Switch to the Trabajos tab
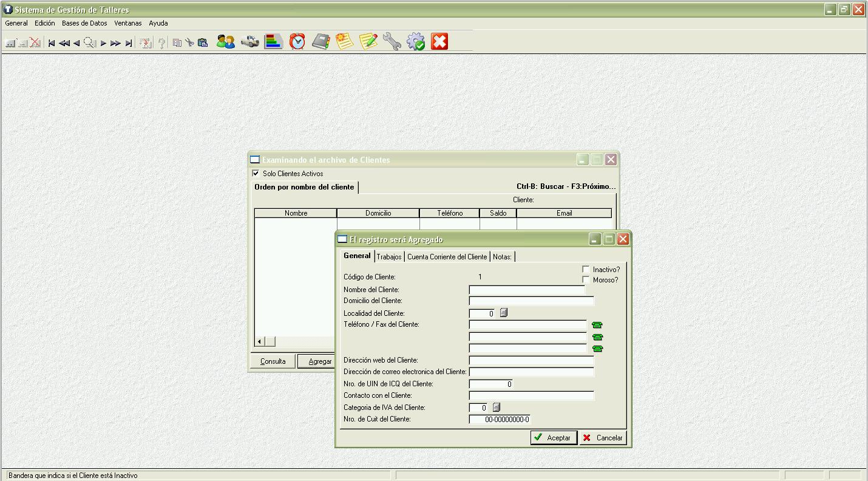This screenshot has height=481, width=868. (389, 257)
